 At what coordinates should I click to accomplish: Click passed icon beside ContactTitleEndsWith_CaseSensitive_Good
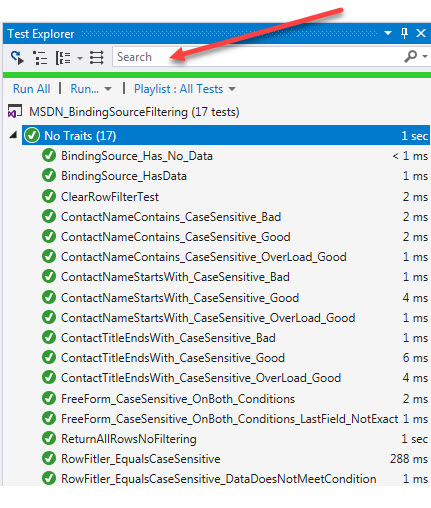point(49,357)
